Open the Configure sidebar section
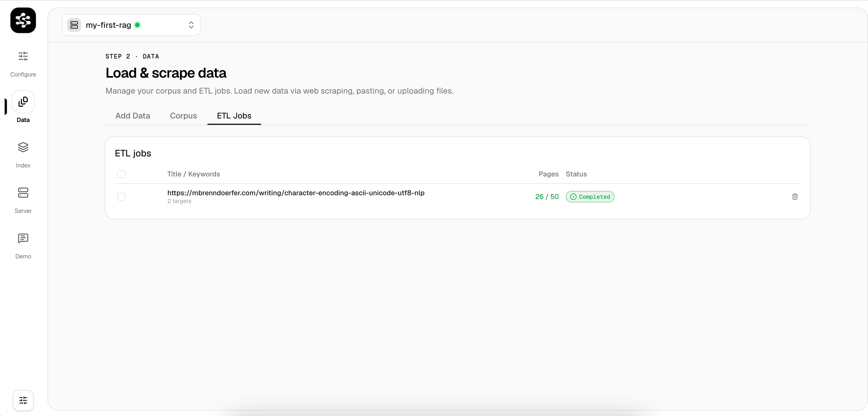Image resolution: width=868 pixels, height=416 pixels. 23,64
